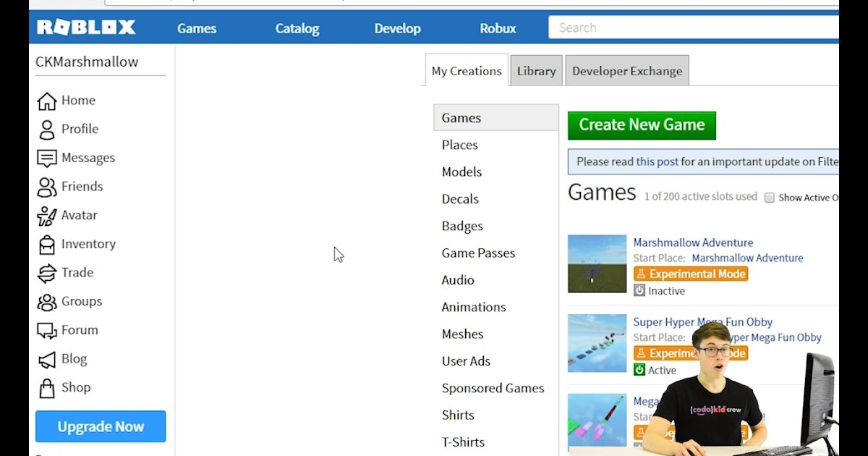Click the '1 of 200 active slots used' text
868x456 pixels.
701,197
